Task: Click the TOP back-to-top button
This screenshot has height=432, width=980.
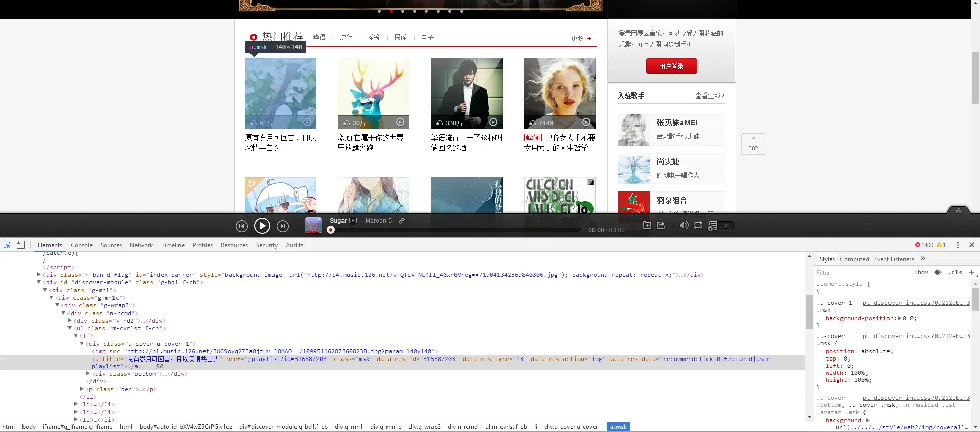Action: click(x=753, y=144)
